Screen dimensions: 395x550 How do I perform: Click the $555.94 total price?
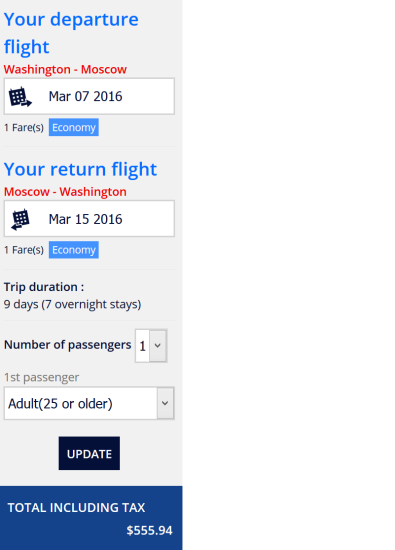[x=149, y=530]
